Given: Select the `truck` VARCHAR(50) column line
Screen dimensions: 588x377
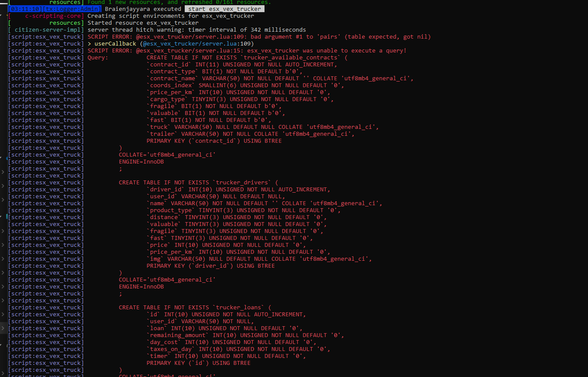Looking at the screenshot, I should click(263, 127).
